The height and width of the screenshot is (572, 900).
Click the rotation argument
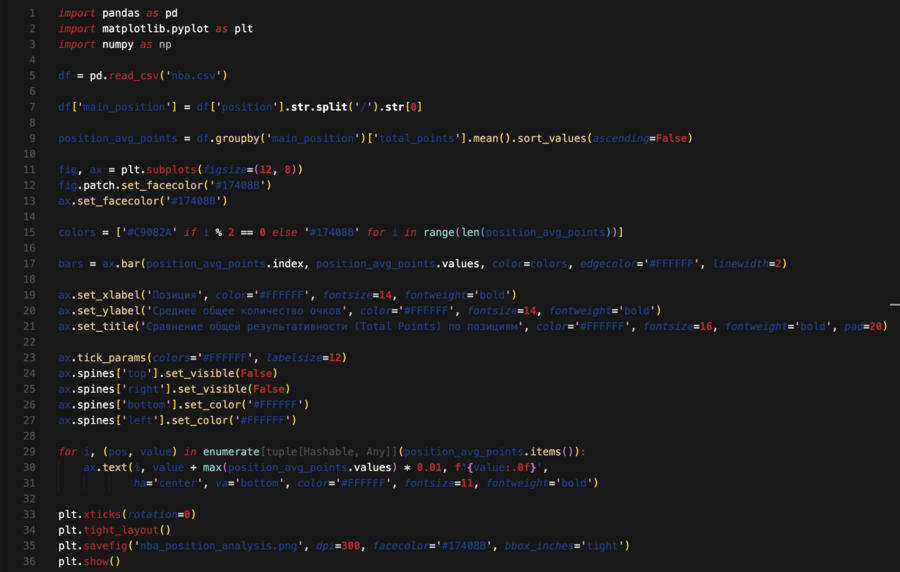pos(152,515)
